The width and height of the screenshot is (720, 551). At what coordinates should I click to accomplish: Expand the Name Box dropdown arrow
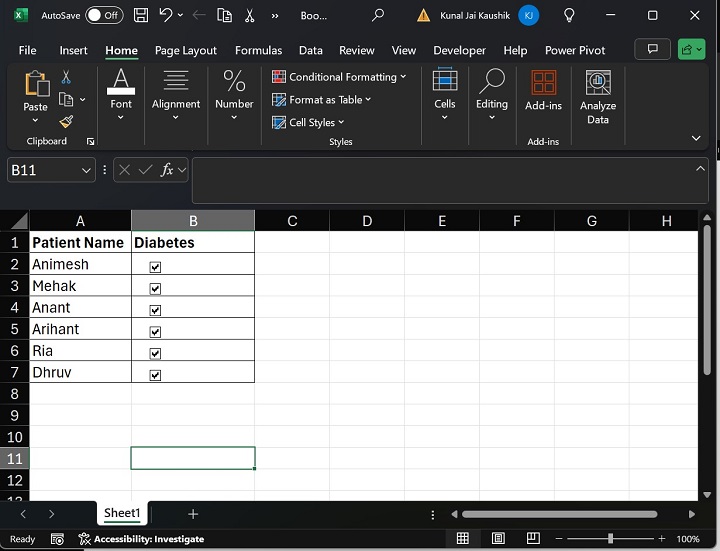pyautogui.click(x=84, y=171)
